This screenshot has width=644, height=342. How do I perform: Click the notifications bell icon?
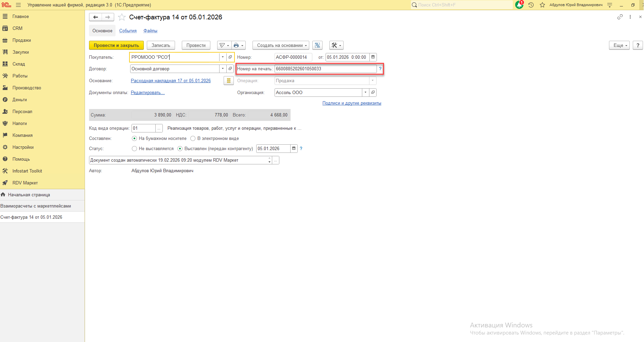pos(519,5)
